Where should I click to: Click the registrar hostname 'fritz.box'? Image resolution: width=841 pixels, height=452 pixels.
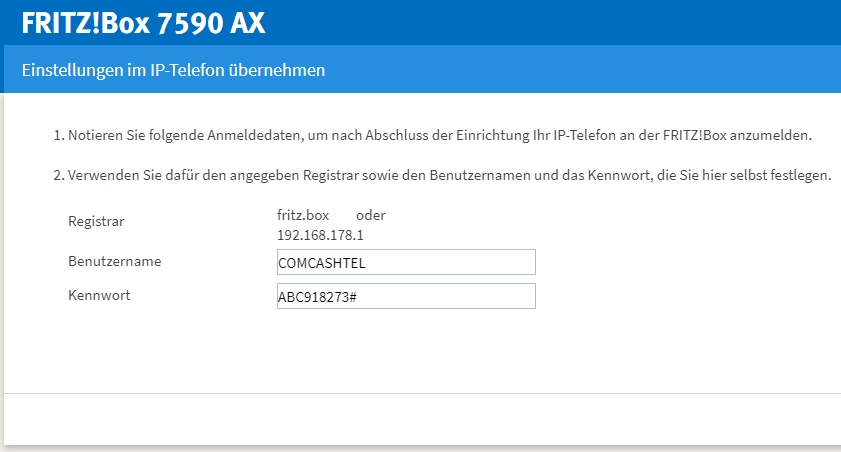pos(303,215)
